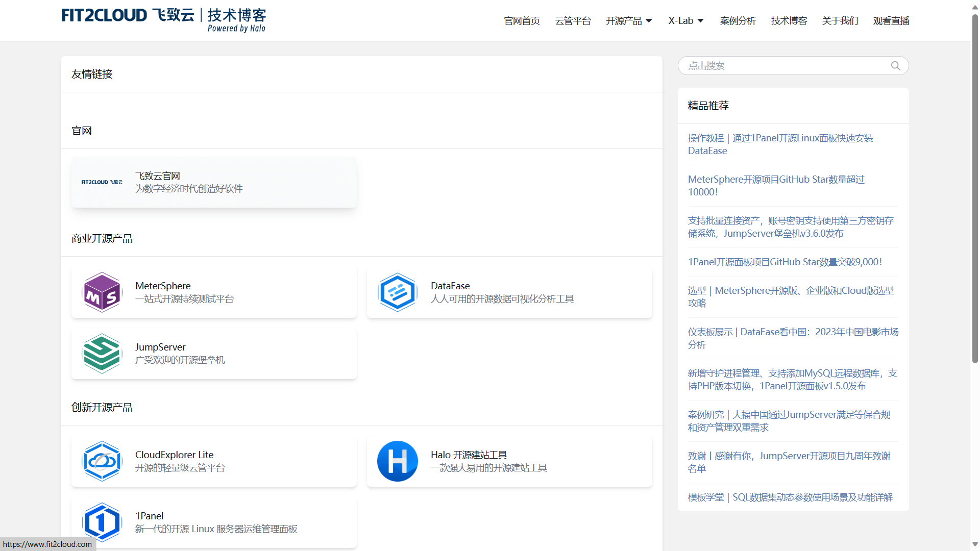This screenshot has width=980, height=551.
Task: Click the 友情链接 page heading
Action: point(92,74)
